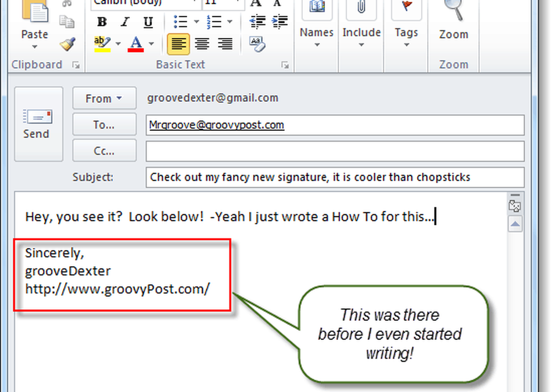Align text left

point(178,43)
